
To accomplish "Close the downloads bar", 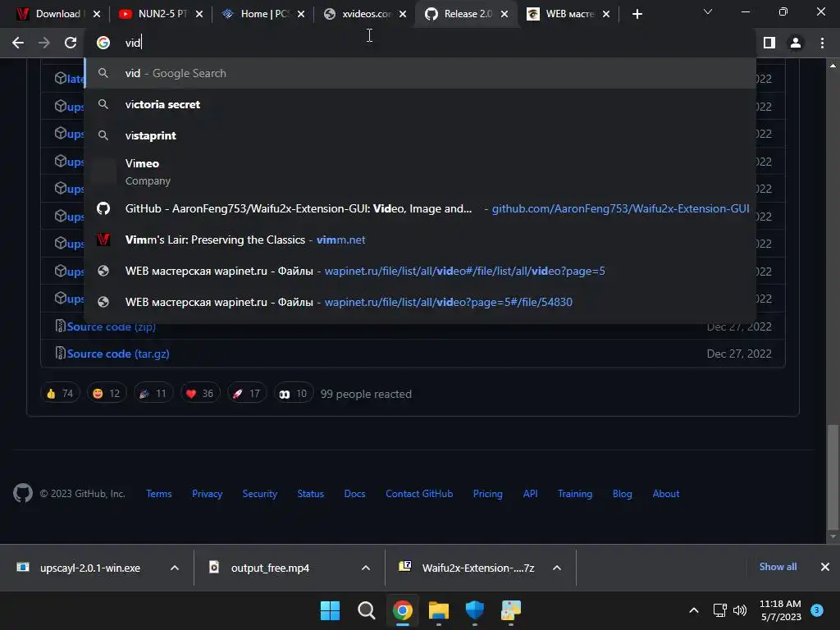I will (x=825, y=567).
